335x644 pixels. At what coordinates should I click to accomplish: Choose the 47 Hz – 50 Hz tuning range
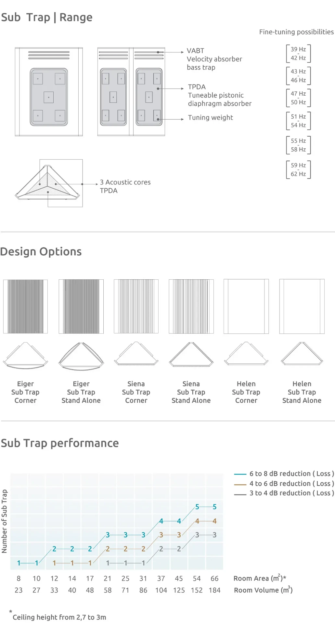point(298,98)
